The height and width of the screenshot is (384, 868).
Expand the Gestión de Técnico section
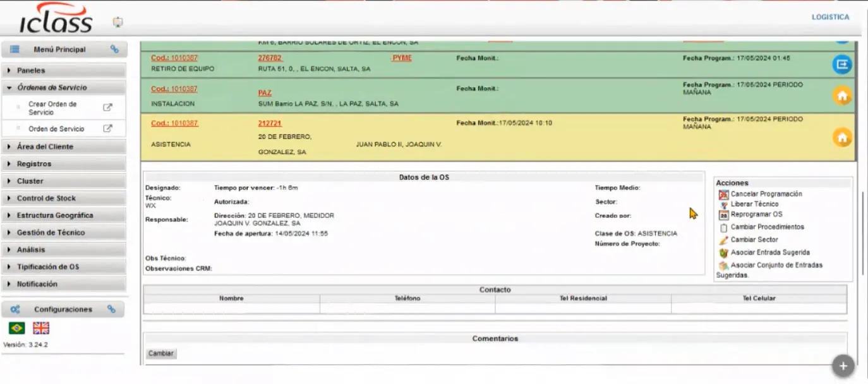tap(64, 232)
